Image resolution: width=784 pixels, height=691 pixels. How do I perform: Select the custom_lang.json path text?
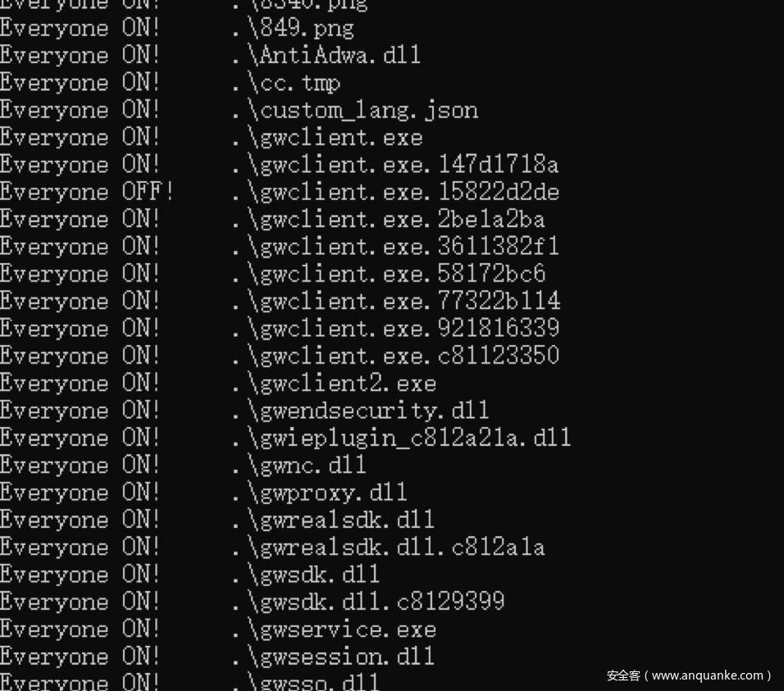[354, 111]
